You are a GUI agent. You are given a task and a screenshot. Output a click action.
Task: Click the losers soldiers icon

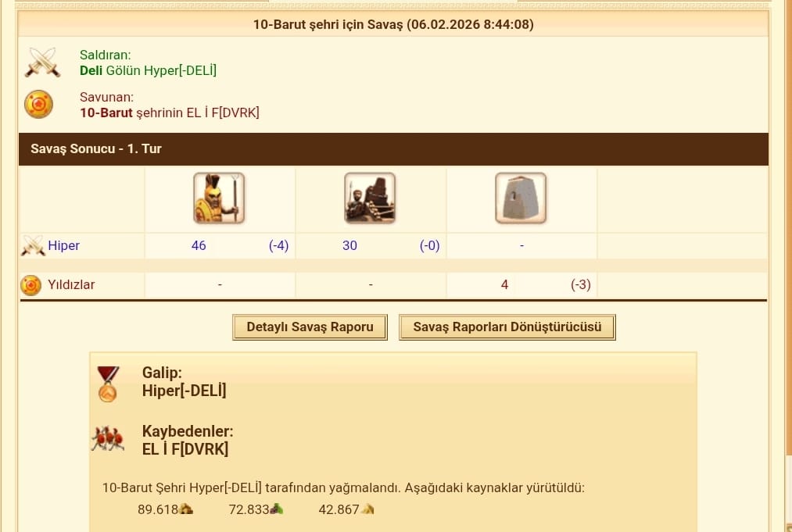(x=108, y=438)
